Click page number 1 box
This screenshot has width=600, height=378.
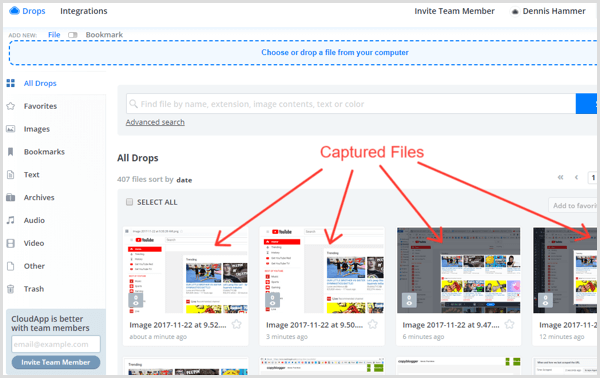pos(593,178)
